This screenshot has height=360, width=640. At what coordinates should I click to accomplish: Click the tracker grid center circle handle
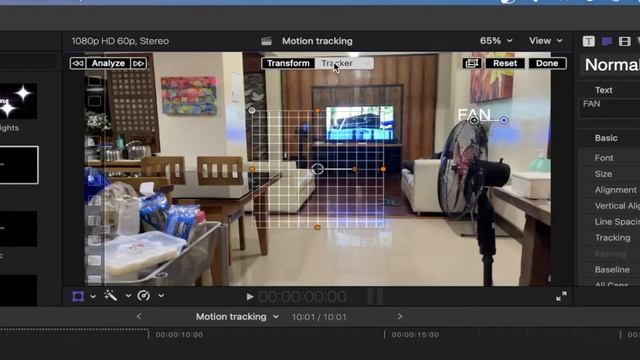[x=318, y=169]
